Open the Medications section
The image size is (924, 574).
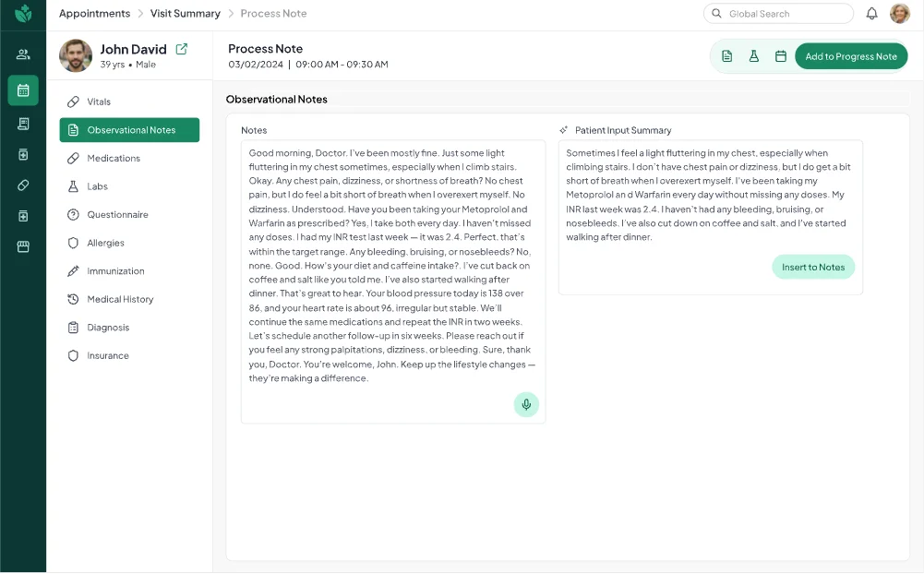point(129,158)
